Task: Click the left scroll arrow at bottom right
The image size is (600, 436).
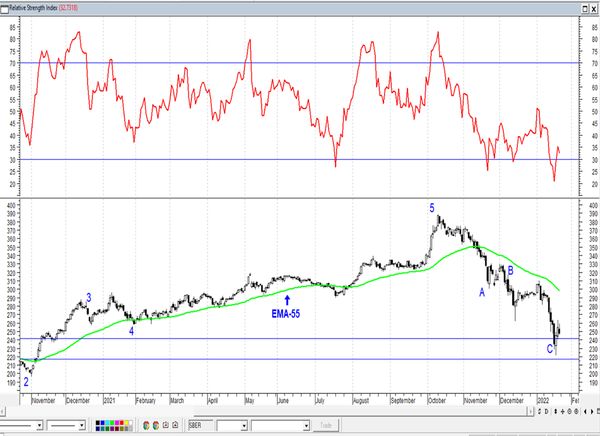Action: pyautogui.click(x=585, y=412)
